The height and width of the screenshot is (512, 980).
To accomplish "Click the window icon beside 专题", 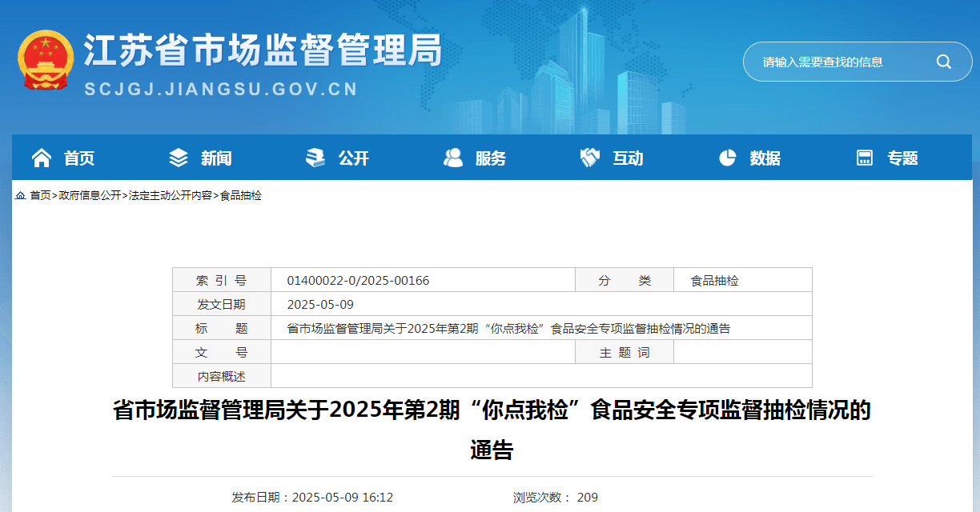I will (865, 158).
